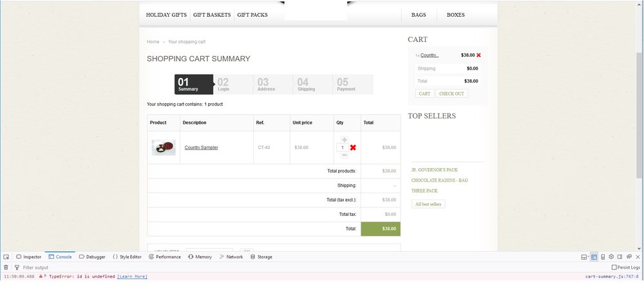Dock devtools to side icon
Image resolution: width=644 pixels, height=297 pixels.
coord(620,257)
